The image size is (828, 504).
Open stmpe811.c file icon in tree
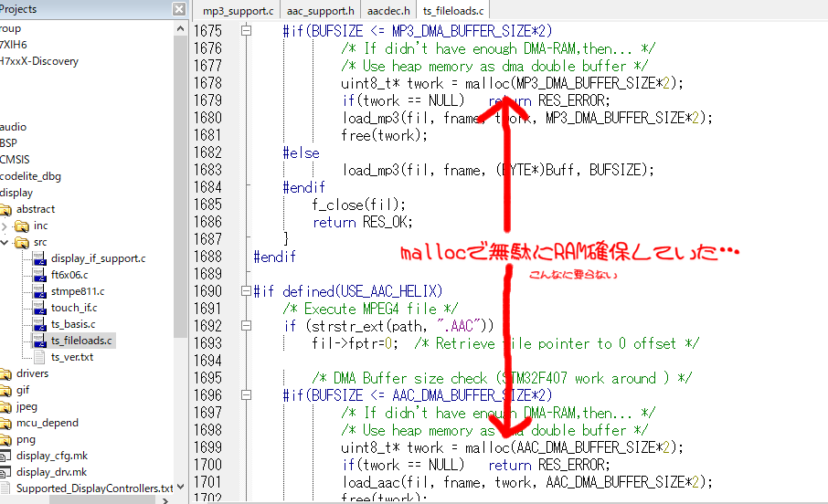pos(39,291)
